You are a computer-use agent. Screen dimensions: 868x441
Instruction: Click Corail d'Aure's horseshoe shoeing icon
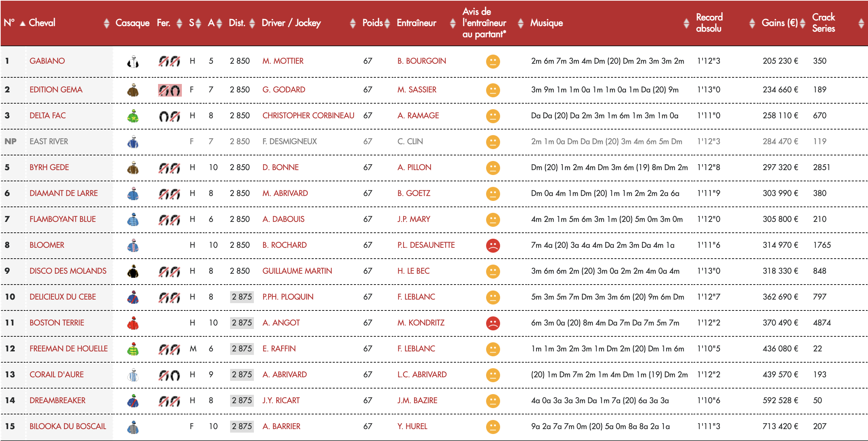point(170,375)
